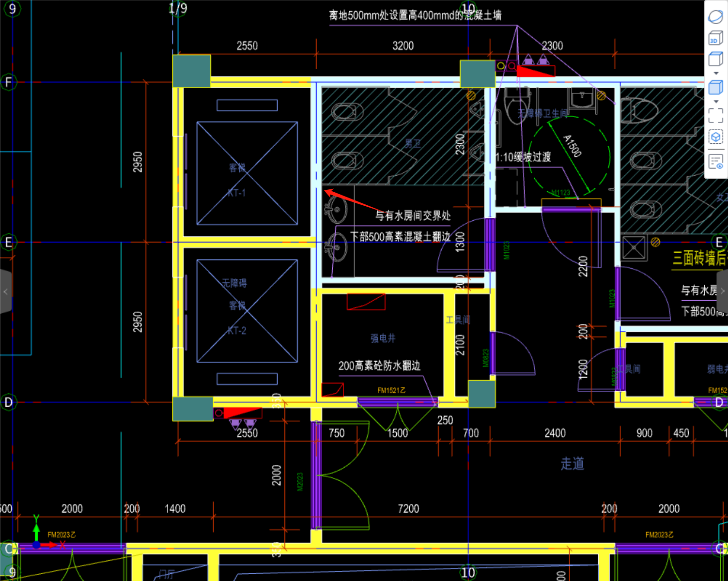728x581 pixels.
Task: Select the 无障碍 label in lower elevator
Action: (234, 283)
